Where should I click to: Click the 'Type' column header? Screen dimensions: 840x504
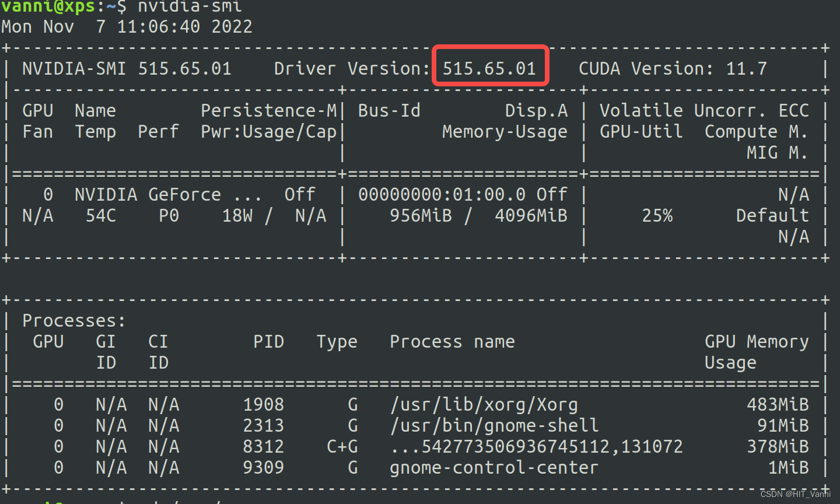click(337, 342)
